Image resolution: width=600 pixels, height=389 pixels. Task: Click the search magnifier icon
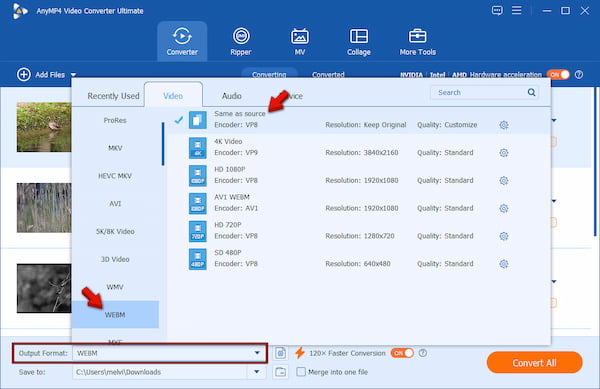point(531,92)
